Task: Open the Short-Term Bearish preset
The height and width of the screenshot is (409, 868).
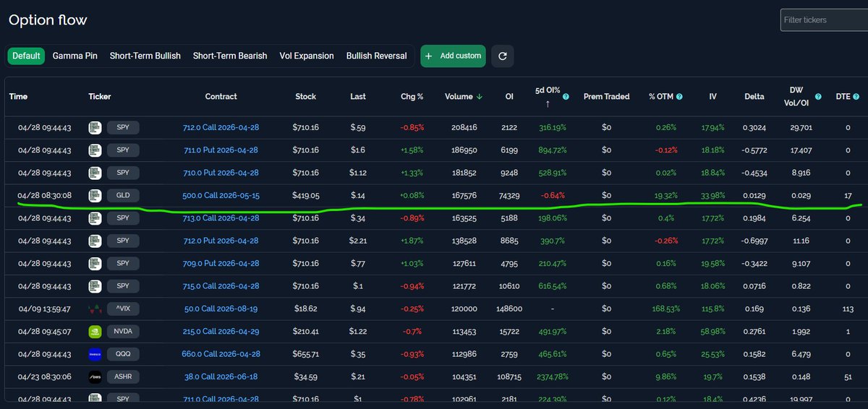Action: [230, 56]
